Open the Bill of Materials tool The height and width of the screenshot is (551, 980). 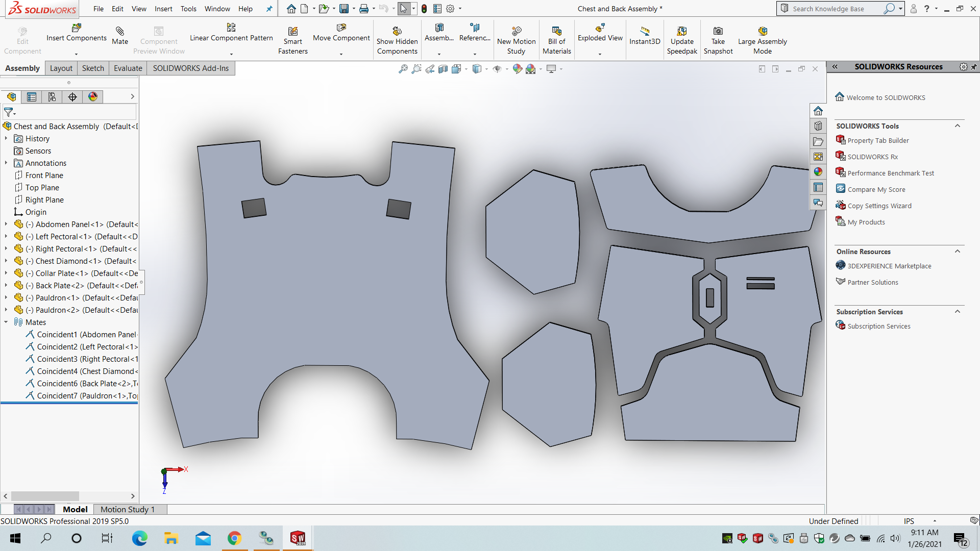(557, 41)
